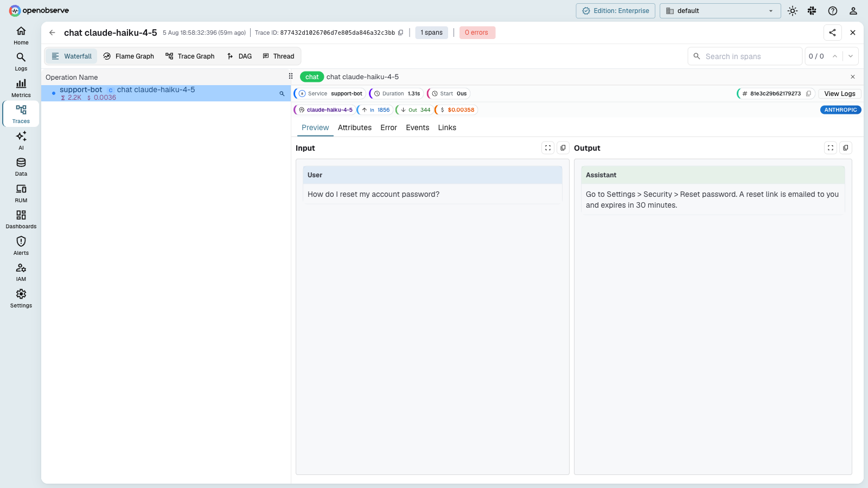Click the password reset question text
Screen dimensions: 868x488
pyautogui.click(x=373, y=194)
